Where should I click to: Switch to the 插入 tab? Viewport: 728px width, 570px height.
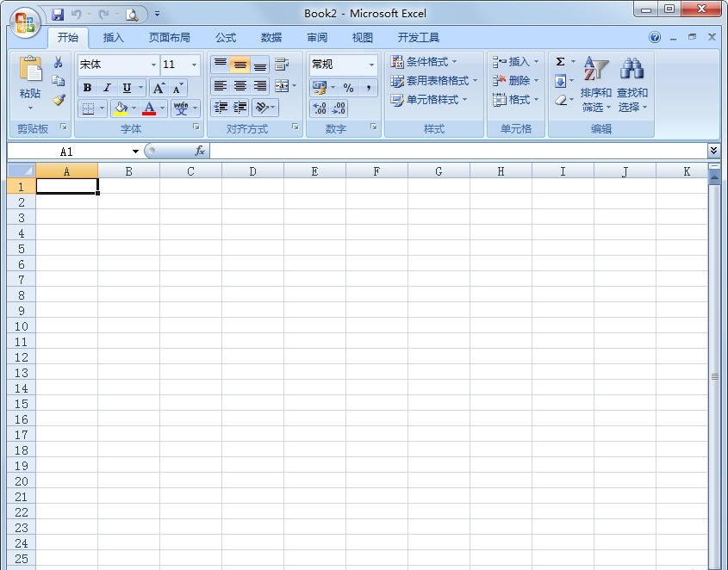(113, 38)
